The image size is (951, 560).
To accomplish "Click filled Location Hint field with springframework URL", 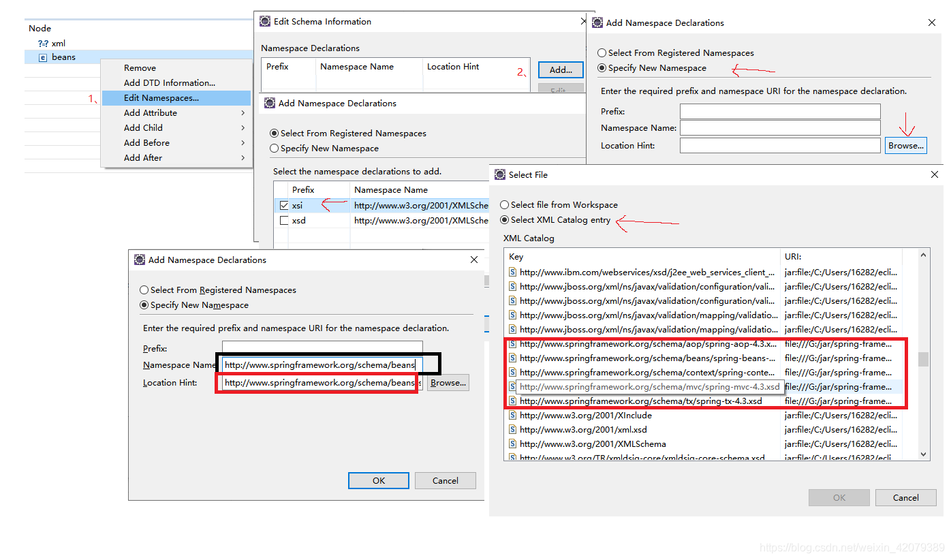I will click(x=322, y=382).
